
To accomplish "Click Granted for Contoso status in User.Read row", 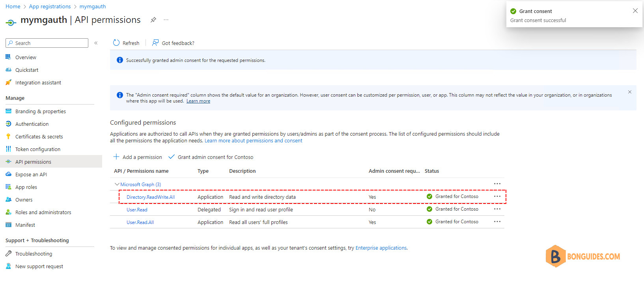I will tap(457, 209).
